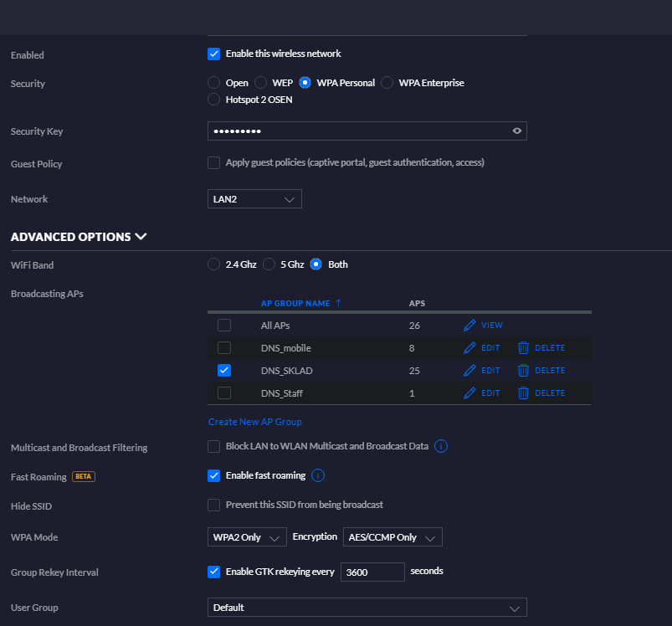The image size is (672, 626).
Task: Click trash icon for DNS_SKLAD group
Action: pyautogui.click(x=523, y=371)
